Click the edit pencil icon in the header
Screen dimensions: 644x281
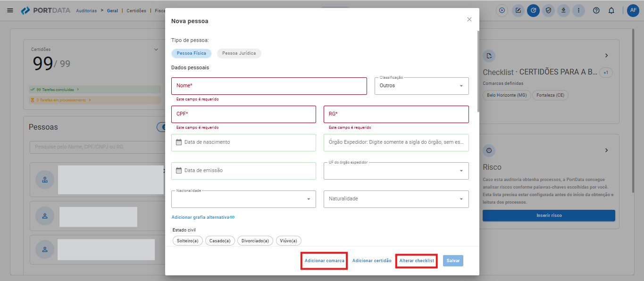pyautogui.click(x=518, y=10)
